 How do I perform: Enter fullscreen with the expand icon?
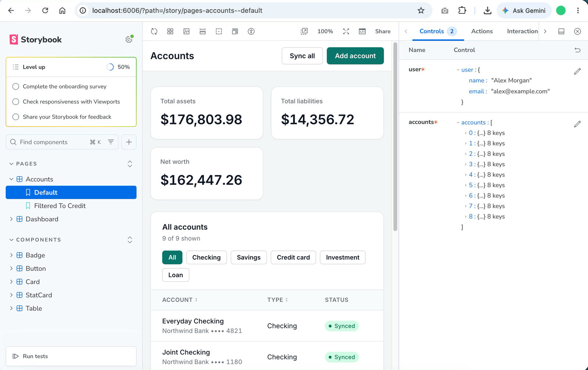click(x=346, y=32)
